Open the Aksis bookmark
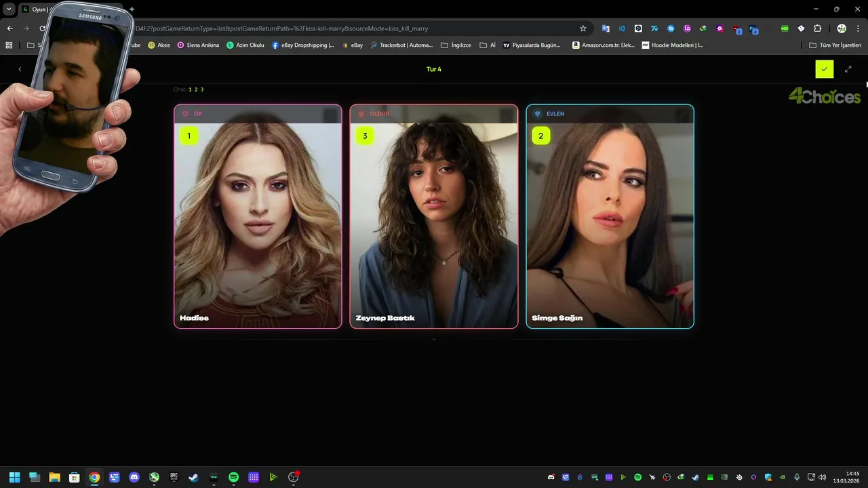The height and width of the screenshot is (488, 868). [159, 45]
